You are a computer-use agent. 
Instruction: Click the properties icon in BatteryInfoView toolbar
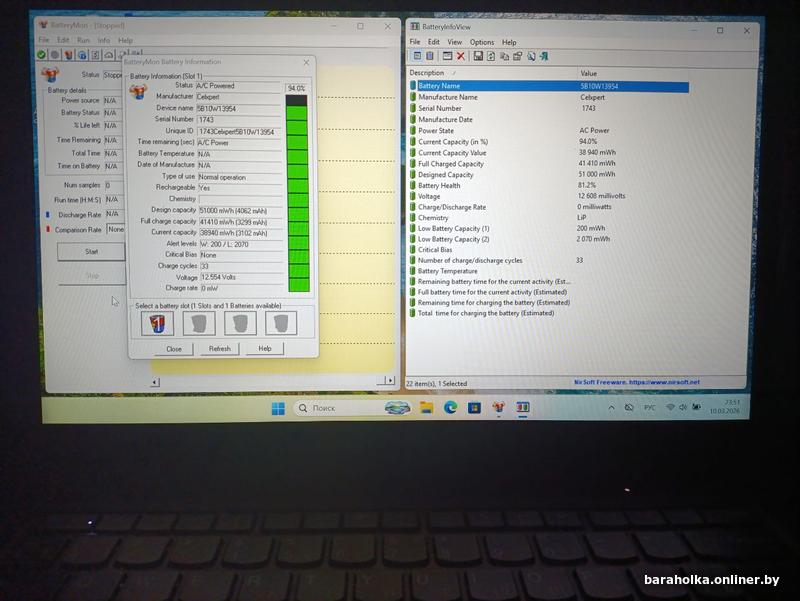(x=517, y=56)
